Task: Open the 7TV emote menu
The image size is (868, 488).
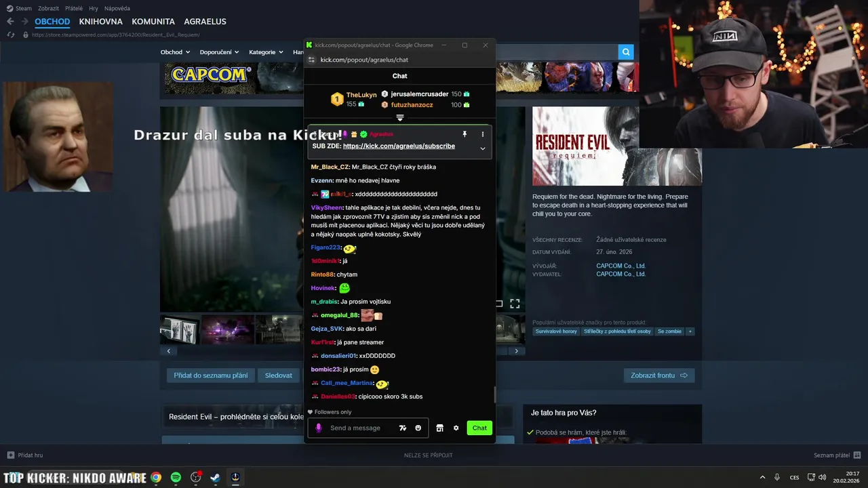Action: pos(403,428)
